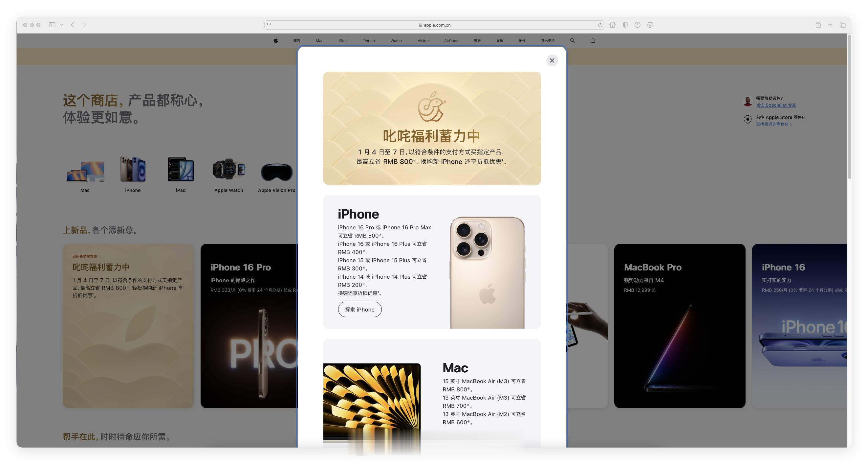Click the site settings icon in address bar

pos(269,25)
